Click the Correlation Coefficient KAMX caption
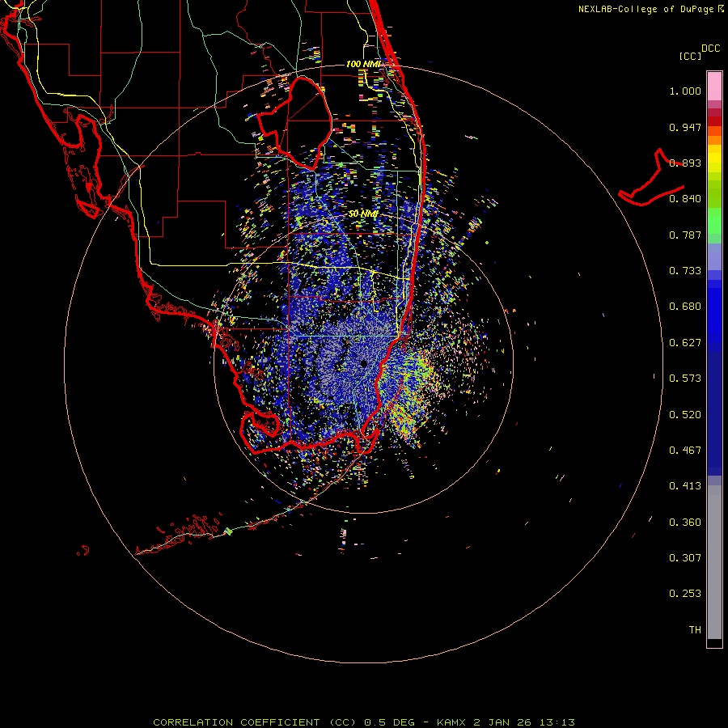Viewport: 728px width, 728px height. [364, 722]
